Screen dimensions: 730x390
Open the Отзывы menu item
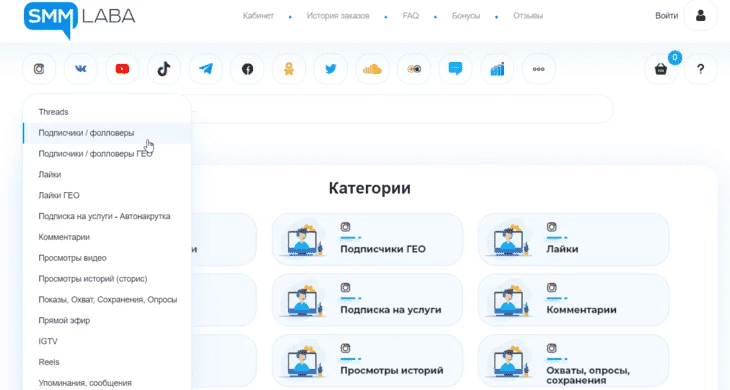coord(528,16)
